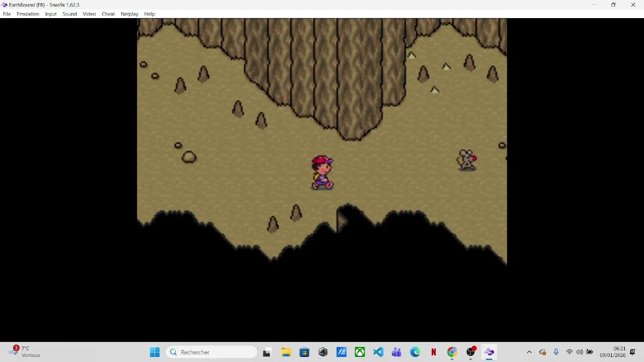Open Task View on taskbar
Viewport: 644px width, 362px height.
(x=267, y=352)
